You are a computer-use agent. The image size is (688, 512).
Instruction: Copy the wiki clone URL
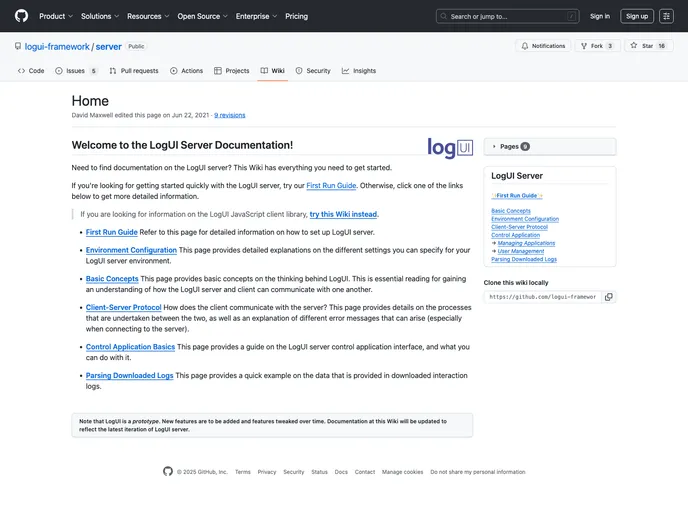click(609, 297)
